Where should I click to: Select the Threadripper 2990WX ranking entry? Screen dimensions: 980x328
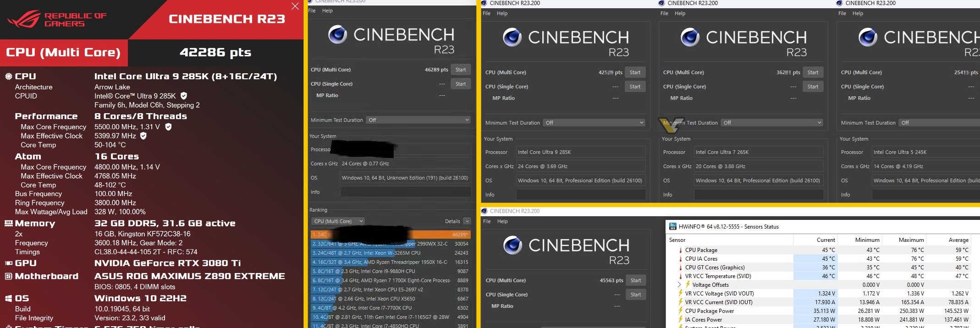(391, 244)
